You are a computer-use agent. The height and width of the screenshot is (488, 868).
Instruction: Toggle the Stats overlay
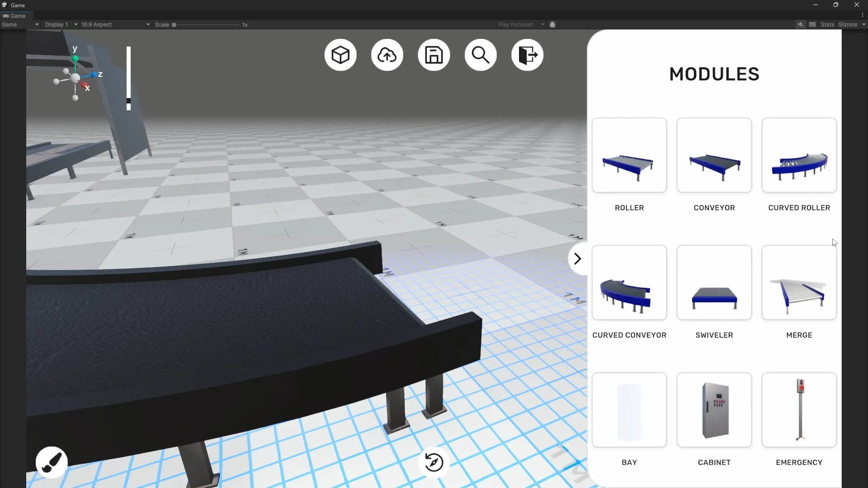(x=827, y=24)
